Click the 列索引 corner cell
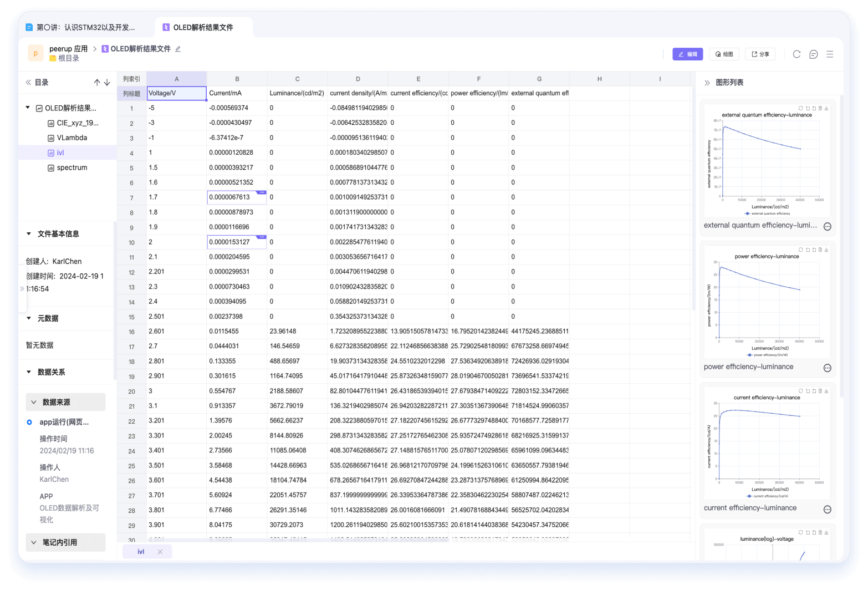This screenshot has width=868, height=590. tap(131, 79)
